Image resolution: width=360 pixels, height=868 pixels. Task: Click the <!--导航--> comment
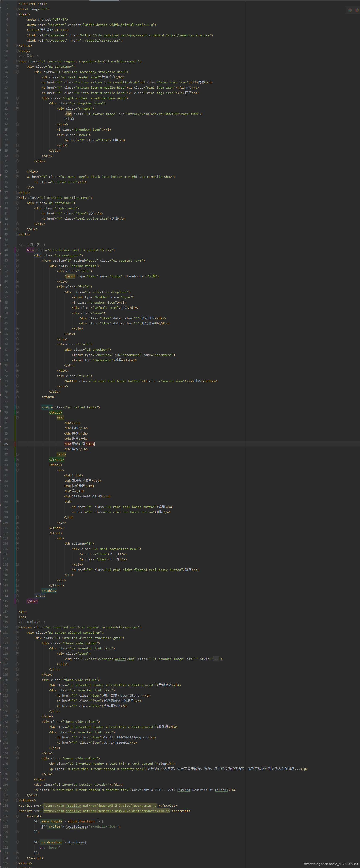pyautogui.click(x=29, y=56)
